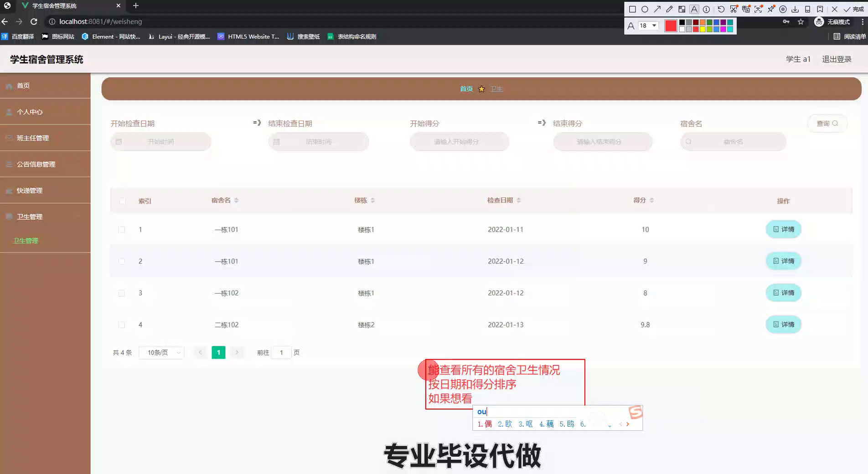Click the send-to-phone icon
The image size is (868, 474).
point(807,9)
